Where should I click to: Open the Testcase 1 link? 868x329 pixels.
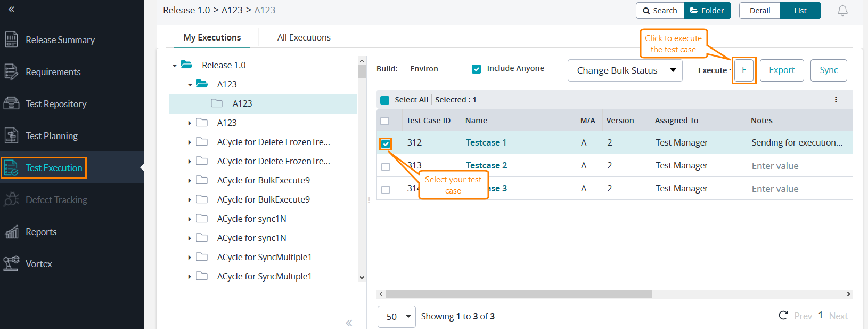tap(486, 142)
